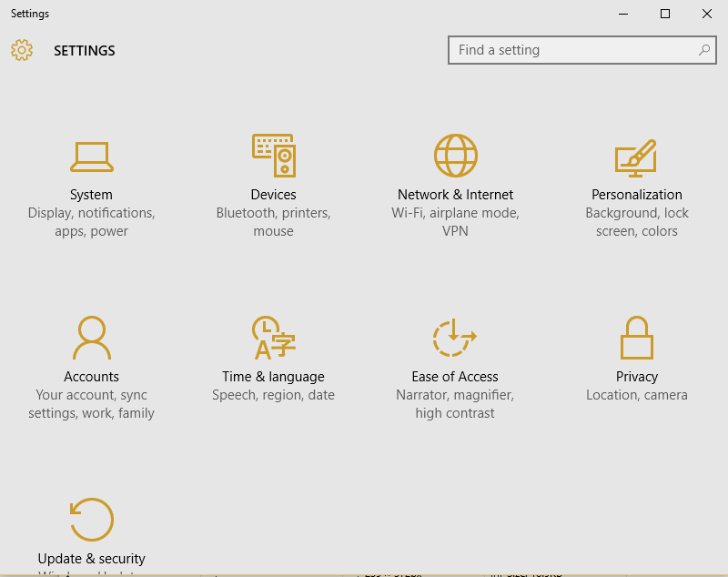This screenshot has width=728, height=577.
Task: Click the Time & language label
Action: (x=274, y=377)
